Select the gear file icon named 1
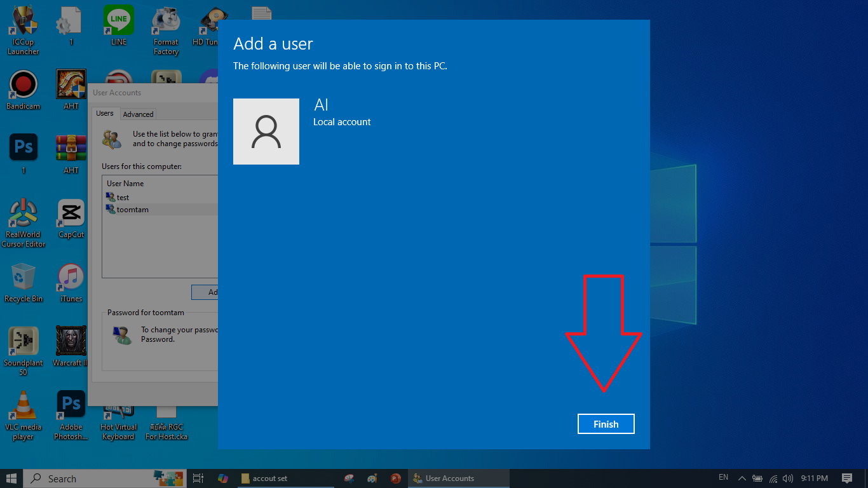Screen dimensions: 868x488 pos(71,27)
